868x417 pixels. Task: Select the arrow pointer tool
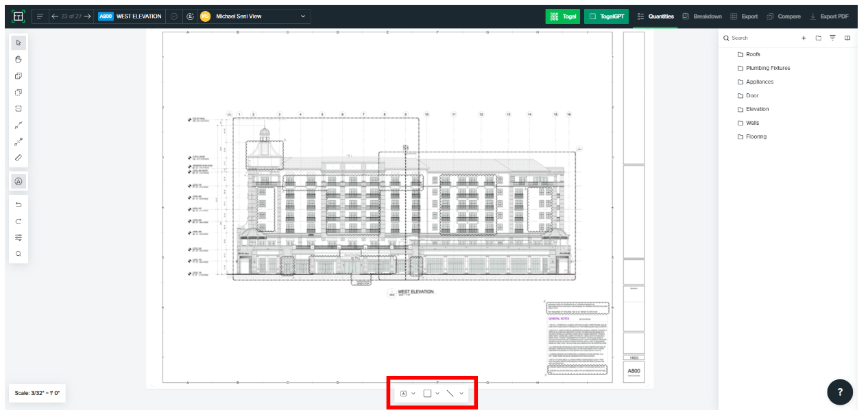[x=19, y=43]
